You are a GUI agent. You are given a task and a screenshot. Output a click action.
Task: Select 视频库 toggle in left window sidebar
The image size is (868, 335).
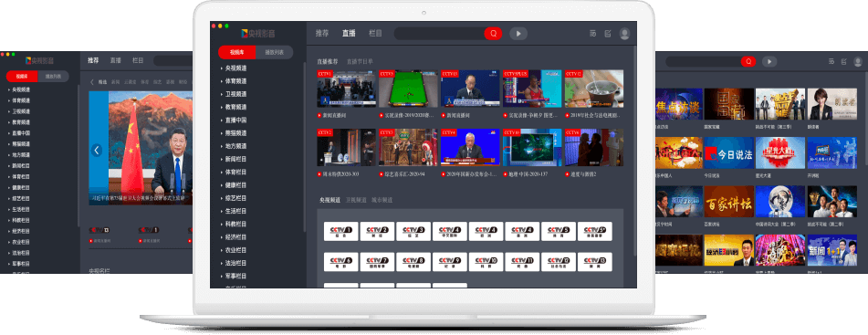(x=22, y=77)
